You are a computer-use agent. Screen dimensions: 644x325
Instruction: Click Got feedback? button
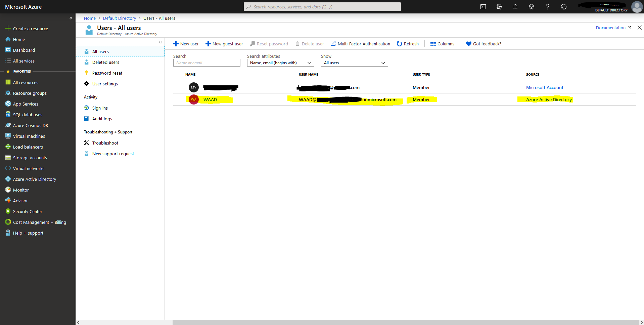coord(484,44)
